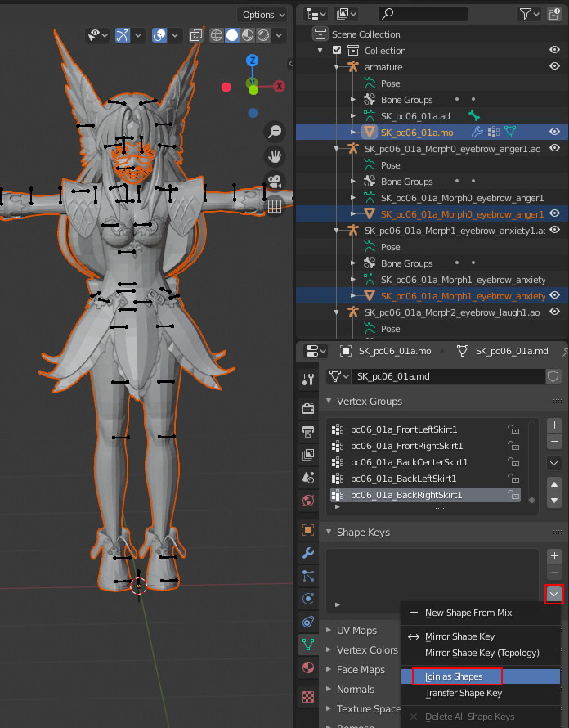This screenshot has height=728, width=569.
Task: Click the outliner search field
Action: click(x=423, y=15)
